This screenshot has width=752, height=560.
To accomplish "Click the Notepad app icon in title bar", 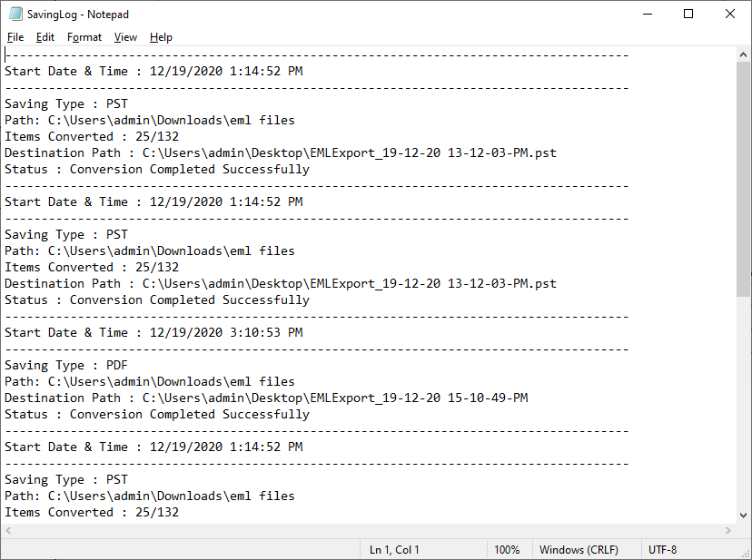I will 15,14.
